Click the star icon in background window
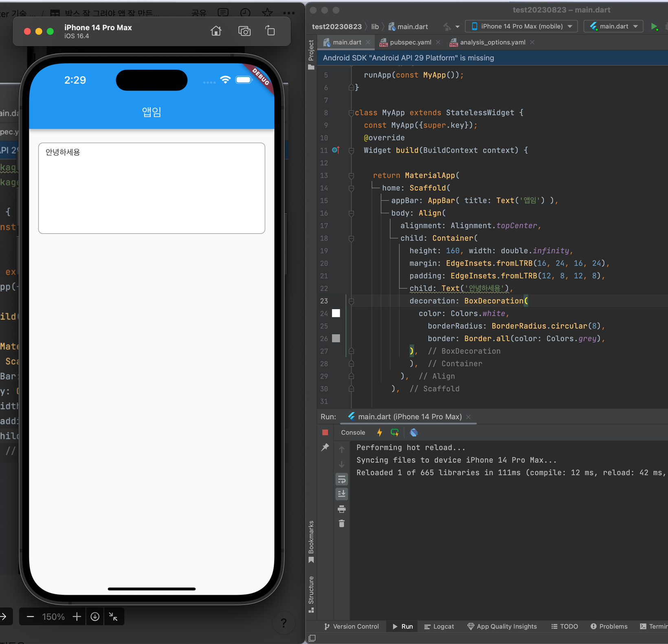This screenshot has width=668, height=644. pyautogui.click(x=267, y=12)
